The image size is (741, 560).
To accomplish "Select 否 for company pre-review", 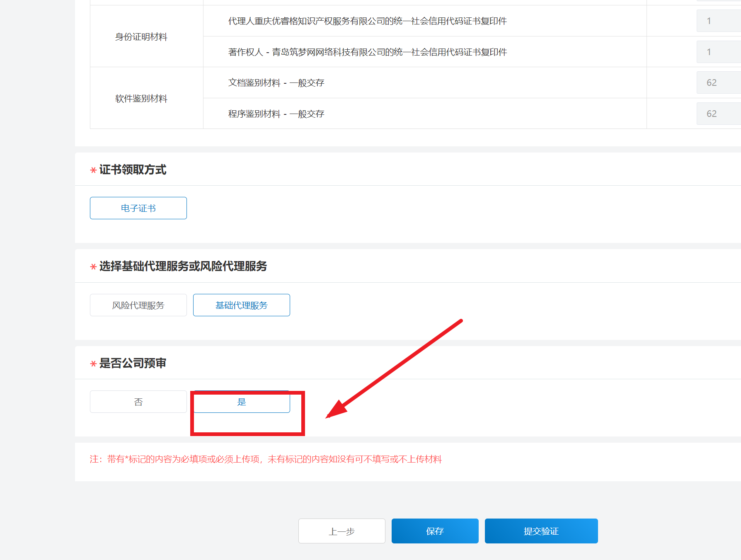I will point(138,401).
